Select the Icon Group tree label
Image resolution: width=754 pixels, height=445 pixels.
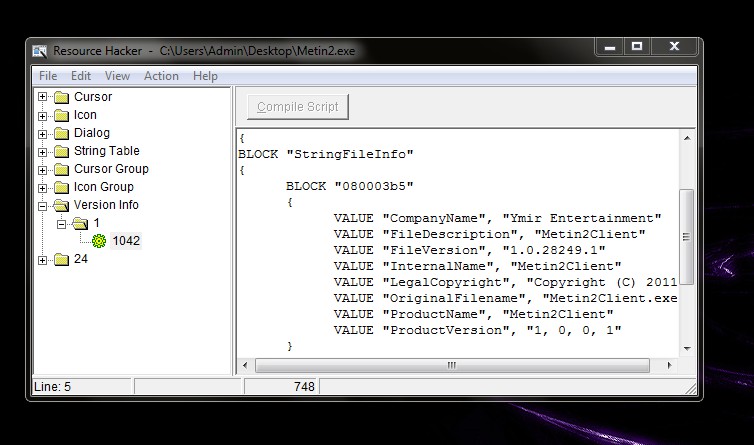click(x=103, y=187)
